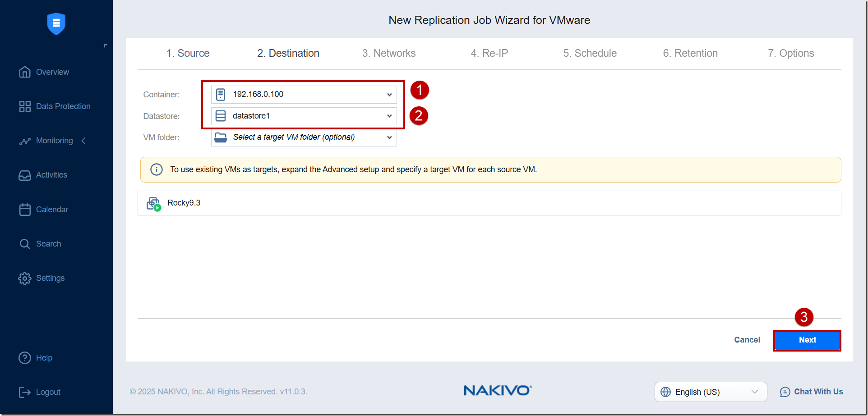Image resolution: width=868 pixels, height=416 pixels.
Task: Select the 2. Destination step
Action: [288, 53]
